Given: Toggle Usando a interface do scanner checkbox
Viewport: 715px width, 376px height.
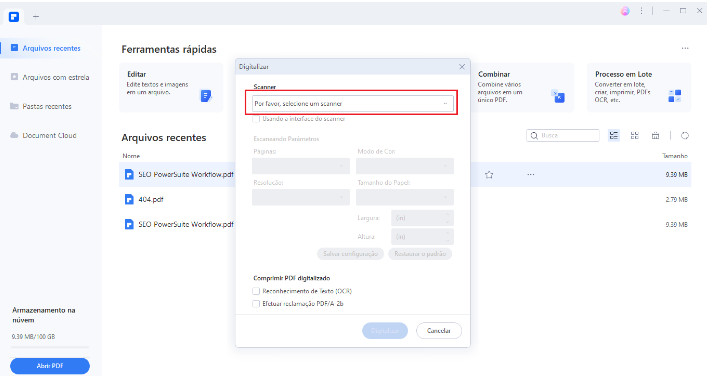Looking at the screenshot, I should pos(256,119).
